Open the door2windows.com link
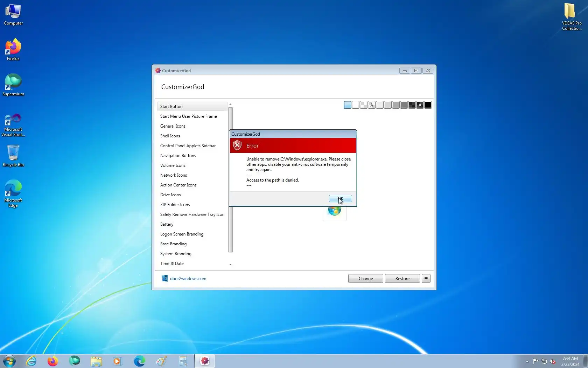The image size is (588, 368). point(188,279)
